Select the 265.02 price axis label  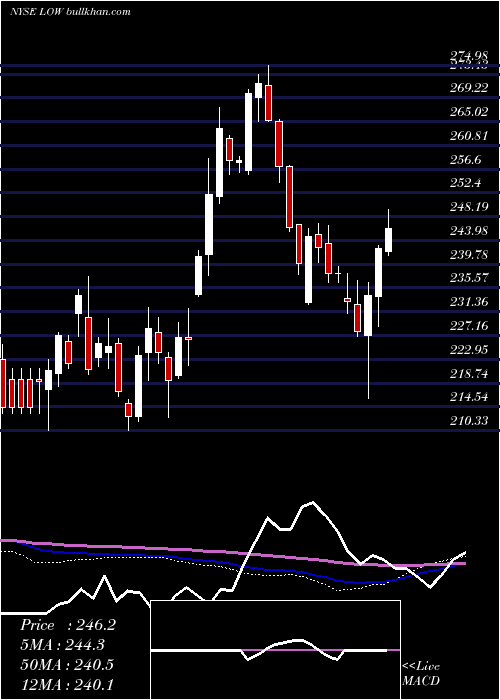pos(469,111)
